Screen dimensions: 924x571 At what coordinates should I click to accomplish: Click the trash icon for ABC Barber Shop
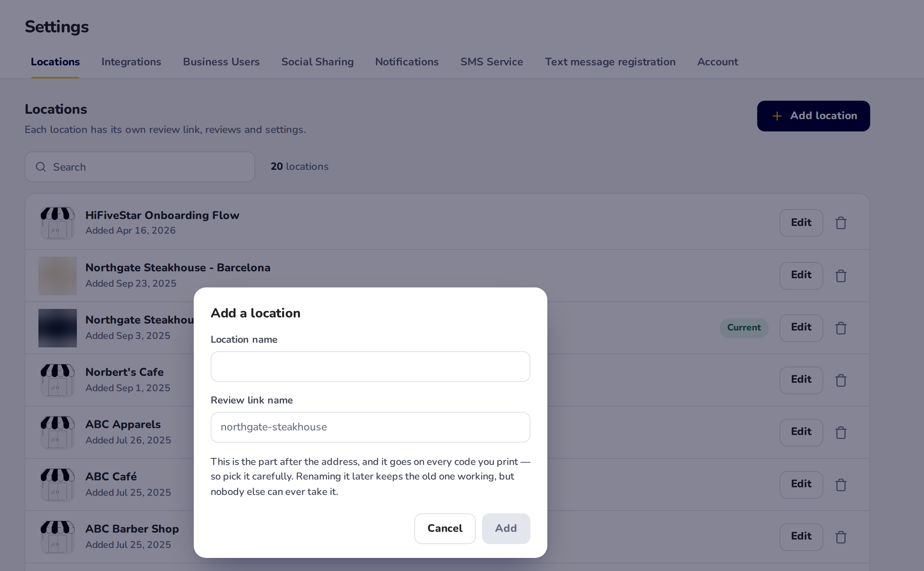click(841, 537)
